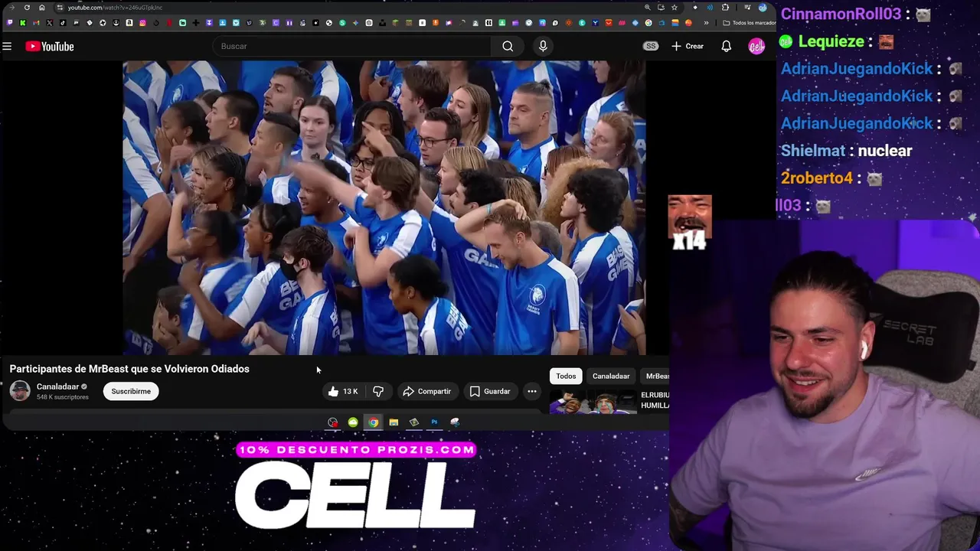Viewport: 980px width, 551px height.
Task: Click the magnifier search button
Action: coord(508,46)
